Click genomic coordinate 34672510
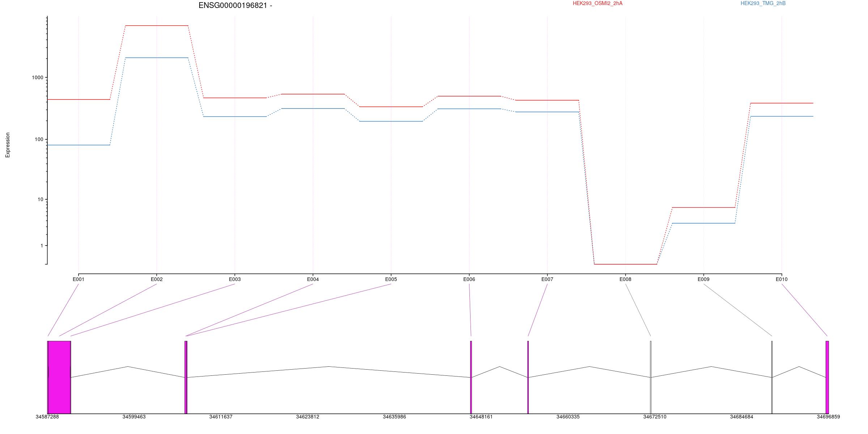 click(x=655, y=417)
